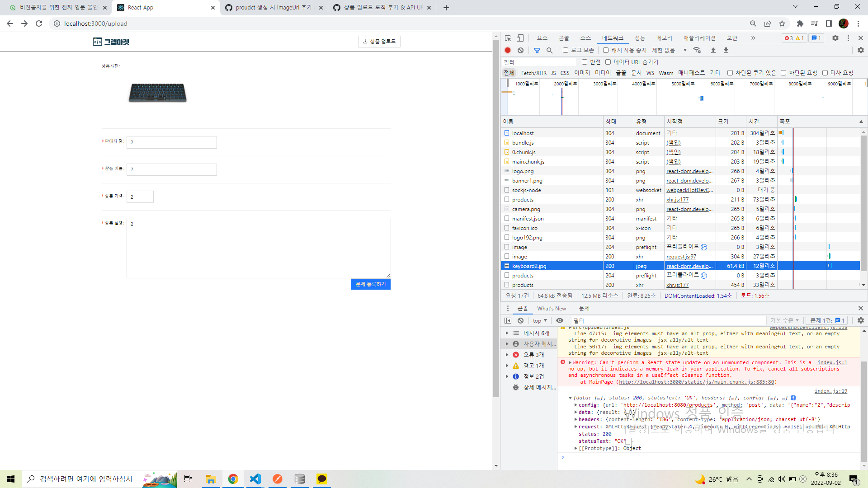868x488 pixels.
Task: Open the xhr.js:177 initiator link
Action: [677, 200]
